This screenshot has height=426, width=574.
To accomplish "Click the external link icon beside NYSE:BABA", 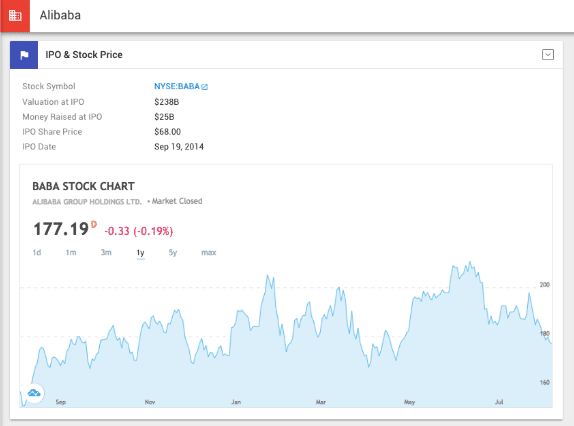I will pyautogui.click(x=205, y=87).
